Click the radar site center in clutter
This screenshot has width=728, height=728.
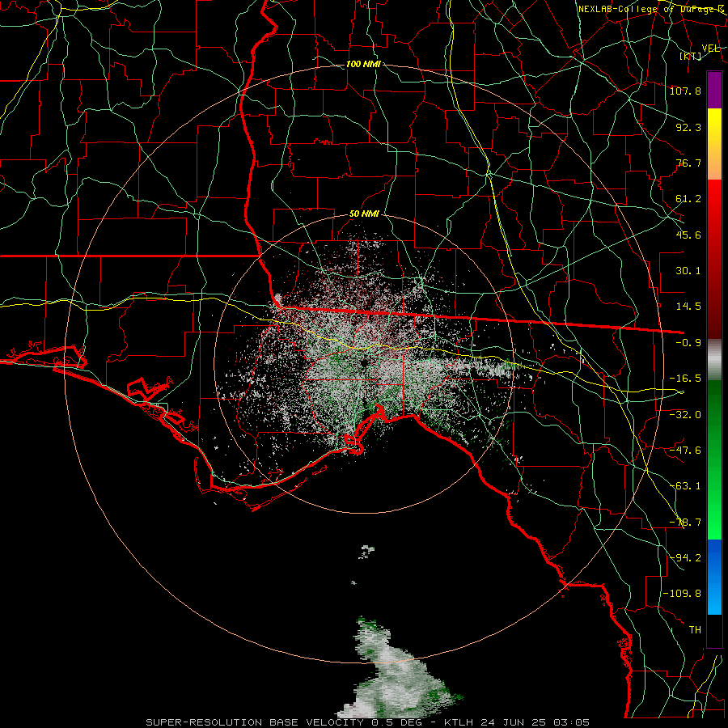click(363, 363)
